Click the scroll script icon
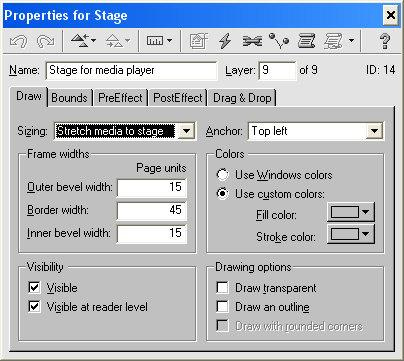This screenshot has height=361, width=404. tap(306, 41)
